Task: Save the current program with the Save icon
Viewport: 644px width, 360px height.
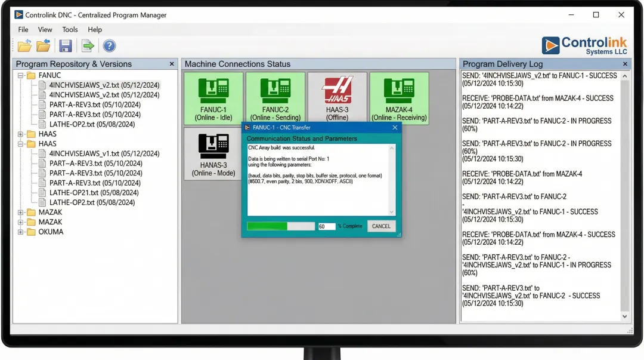Action: click(x=66, y=45)
